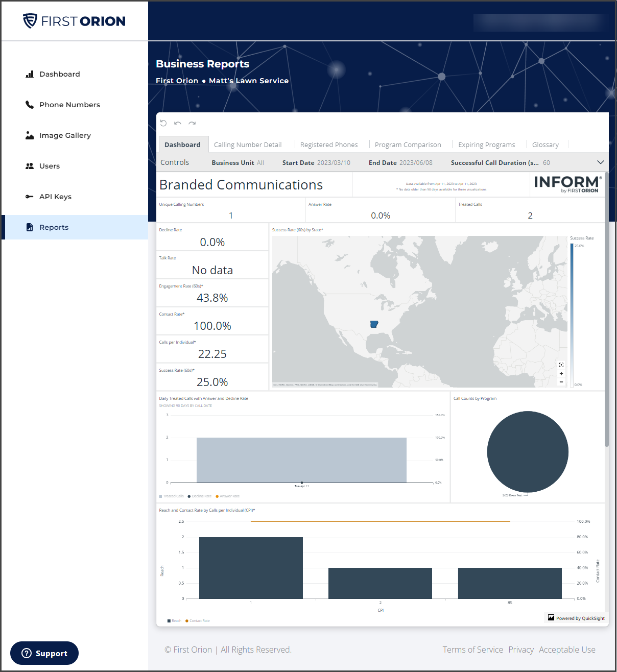Click the daily treated calls bar
This screenshot has height=672, width=617.
301,460
